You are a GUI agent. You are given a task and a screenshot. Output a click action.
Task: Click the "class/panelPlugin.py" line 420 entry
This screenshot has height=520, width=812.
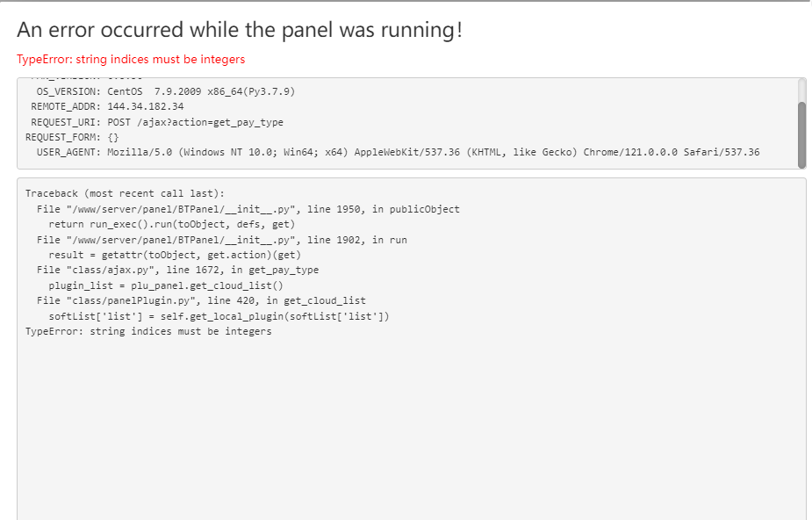pyautogui.click(x=201, y=301)
